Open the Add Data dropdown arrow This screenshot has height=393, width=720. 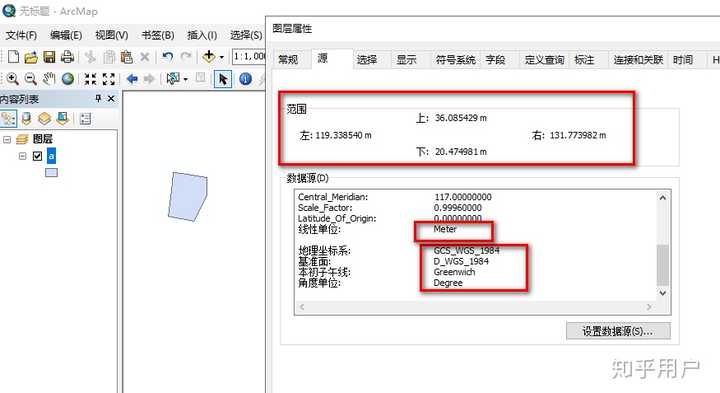(x=222, y=57)
